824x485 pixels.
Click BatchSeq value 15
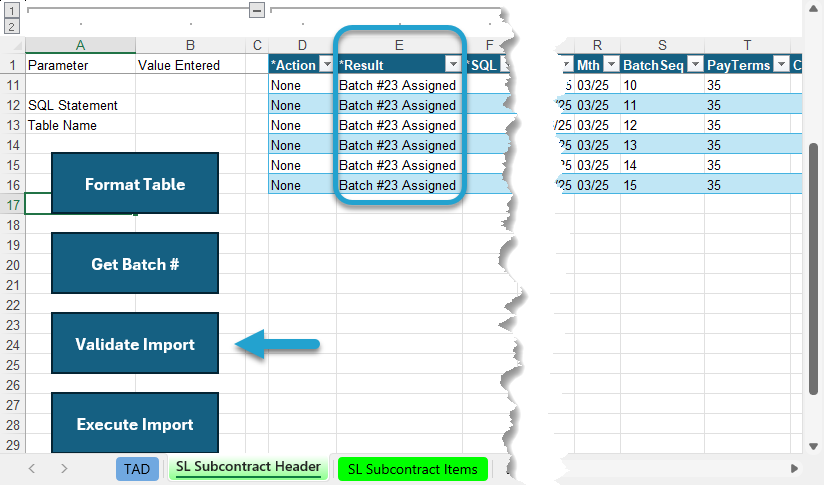[662, 185]
